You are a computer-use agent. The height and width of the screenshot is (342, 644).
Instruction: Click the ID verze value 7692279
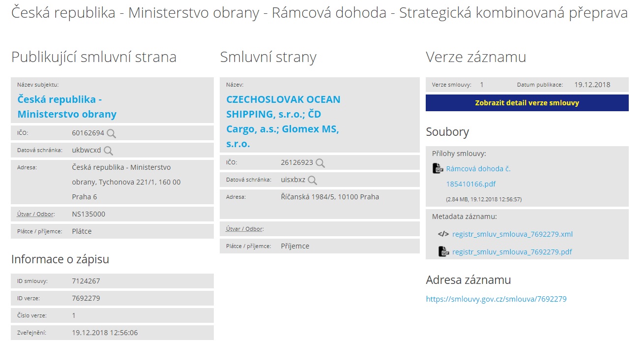pyautogui.click(x=86, y=298)
